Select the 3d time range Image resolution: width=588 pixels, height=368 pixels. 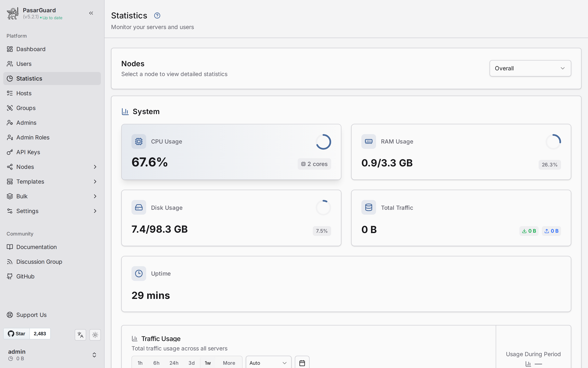[192, 363]
